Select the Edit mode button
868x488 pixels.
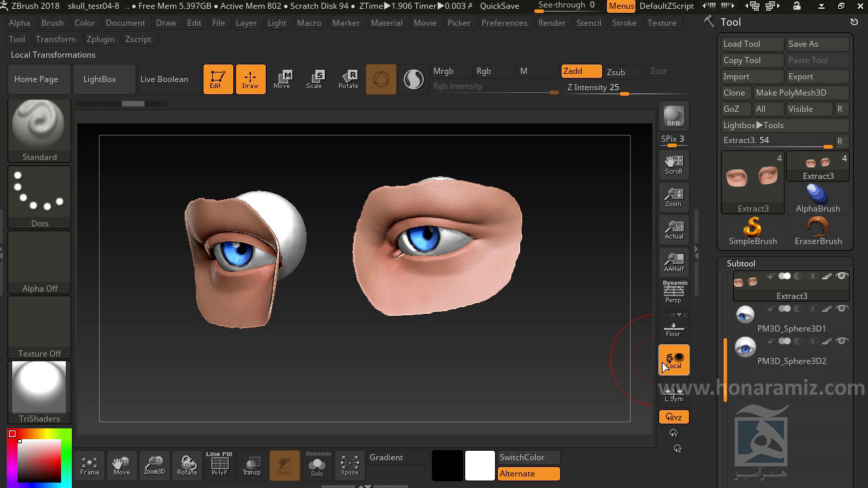pyautogui.click(x=218, y=79)
